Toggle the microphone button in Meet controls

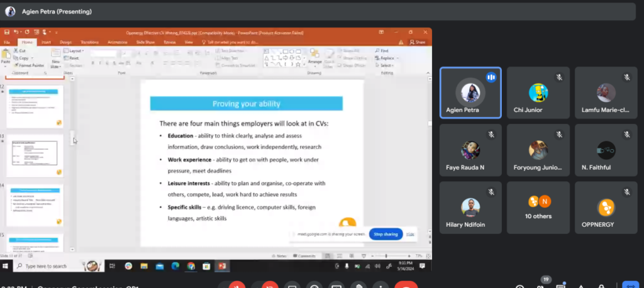tap(236, 285)
